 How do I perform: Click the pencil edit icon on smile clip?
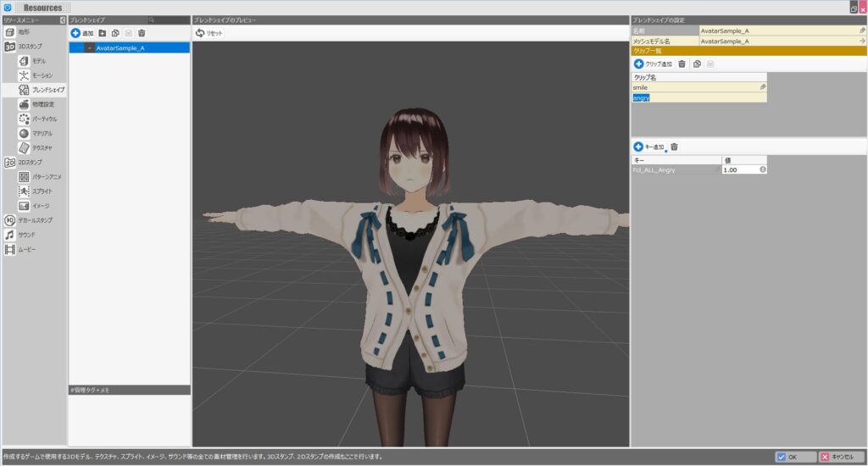point(762,87)
